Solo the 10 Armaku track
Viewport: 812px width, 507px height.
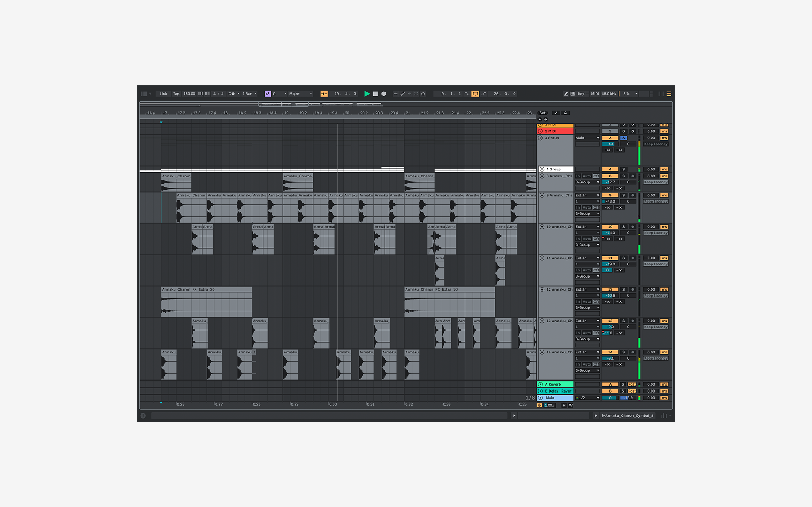click(624, 227)
